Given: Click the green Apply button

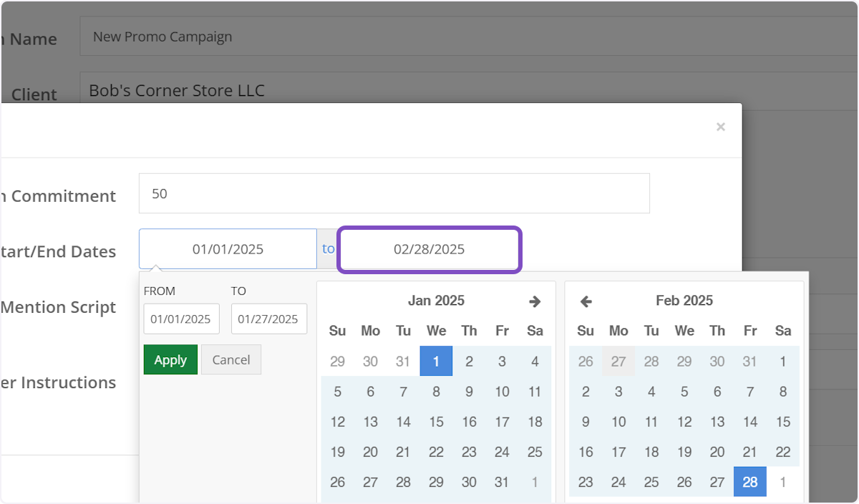Looking at the screenshot, I should coord(170,360).
